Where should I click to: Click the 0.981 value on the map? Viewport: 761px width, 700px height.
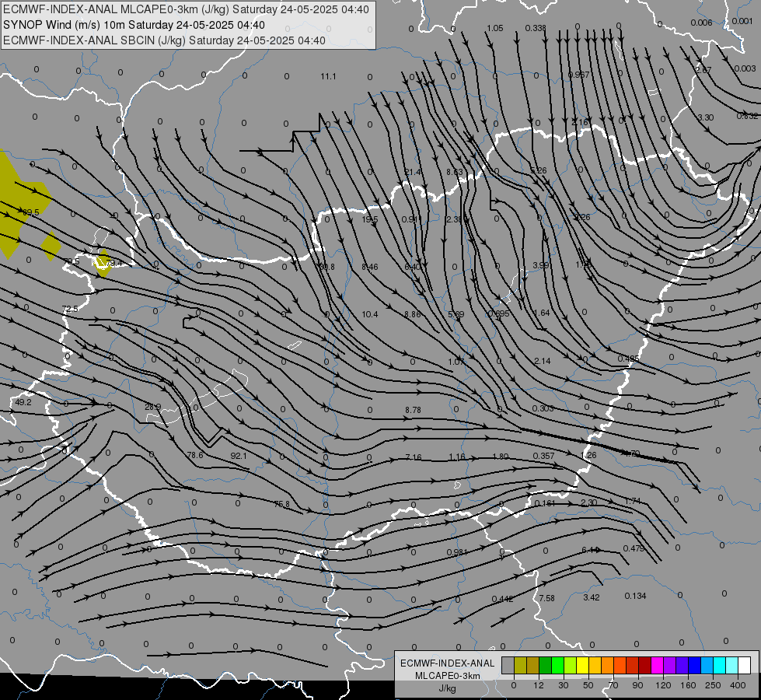(x=457, y=552)
